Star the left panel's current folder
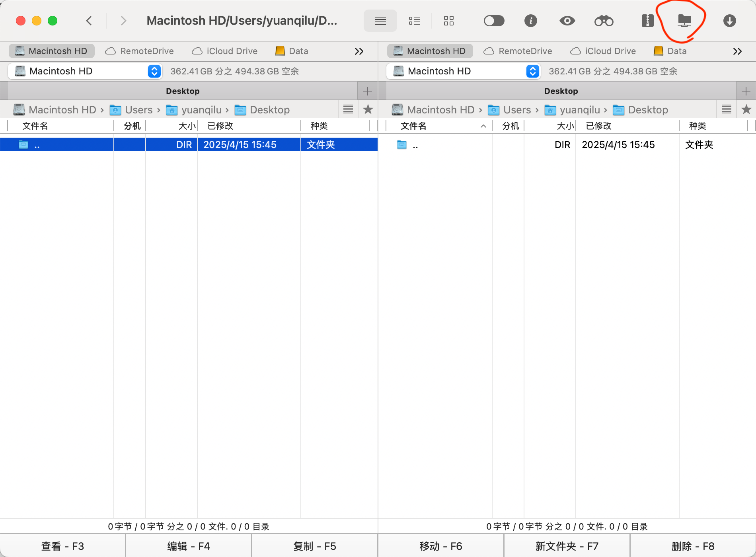Image resolution: width=756 pixels, height=557 pixels. pyautogui.click(x=368, y=109)
